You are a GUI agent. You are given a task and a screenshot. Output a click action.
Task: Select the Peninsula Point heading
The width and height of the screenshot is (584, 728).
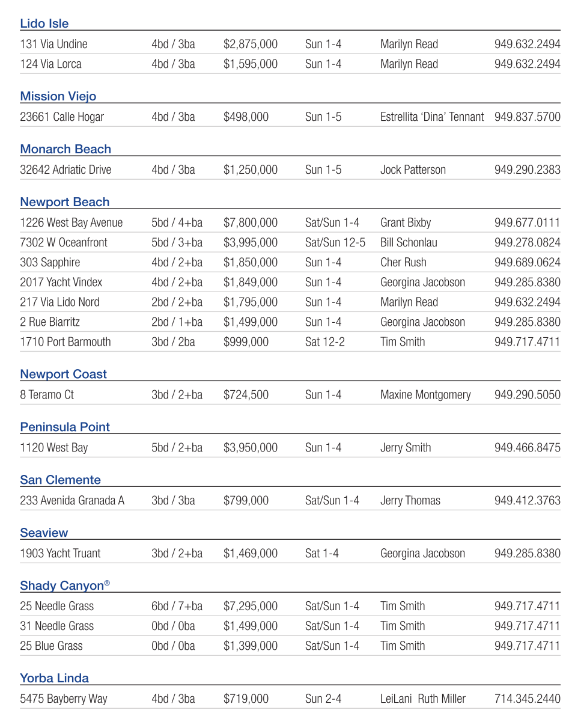pyautogui.click(x=65, y=427)
